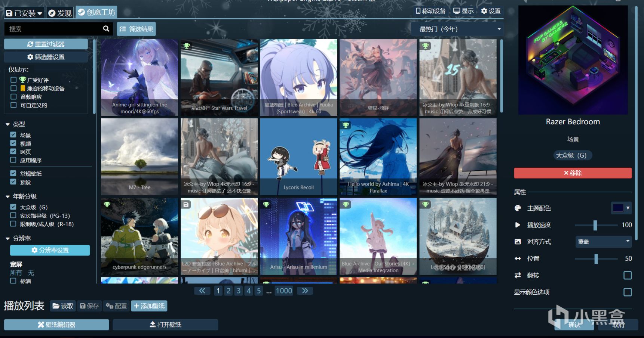The image size is (644, 338).
Task: Click the search magnifier icon
Action: (106, 28)
